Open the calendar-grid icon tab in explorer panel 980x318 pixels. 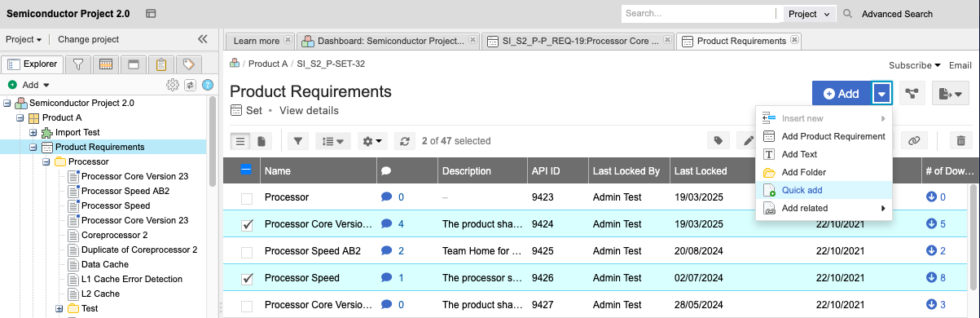click(x=105, y=64)
